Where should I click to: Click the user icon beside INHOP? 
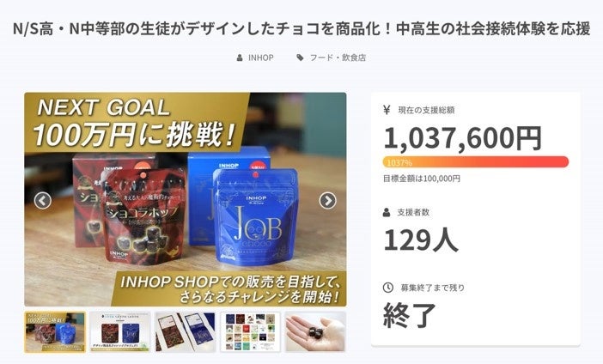pos(240,58)
